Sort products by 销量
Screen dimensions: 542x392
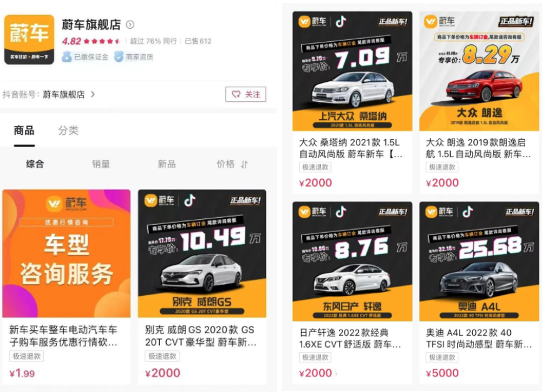101,164
